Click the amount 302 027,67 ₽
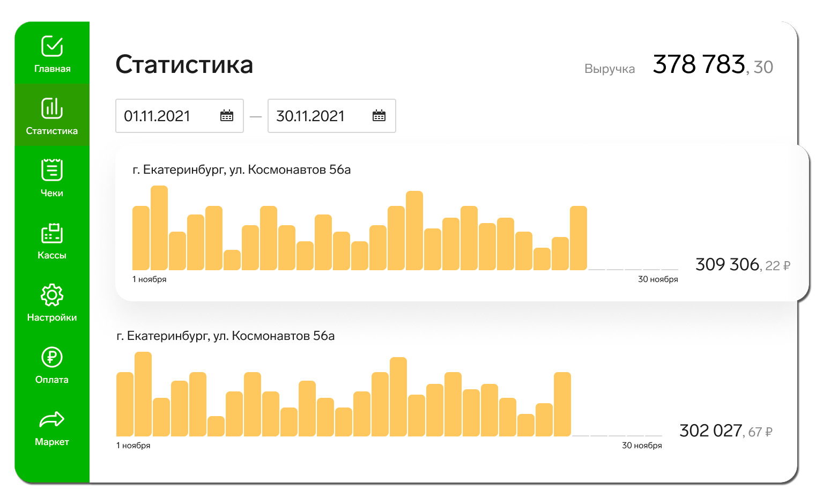823x504 pixels. click(x=726, y=431)
